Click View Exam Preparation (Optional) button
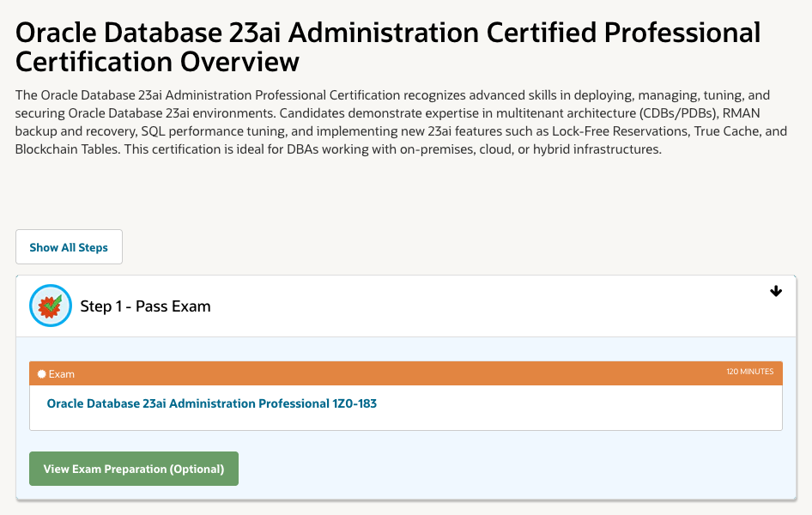The image size is (812, 515). (x=134, y=469)
